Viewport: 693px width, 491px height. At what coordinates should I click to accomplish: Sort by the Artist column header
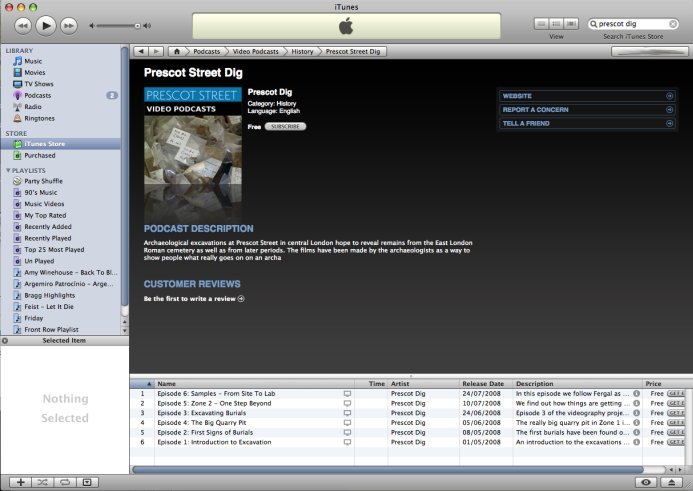pyautogui.click(x=423, y=384)
